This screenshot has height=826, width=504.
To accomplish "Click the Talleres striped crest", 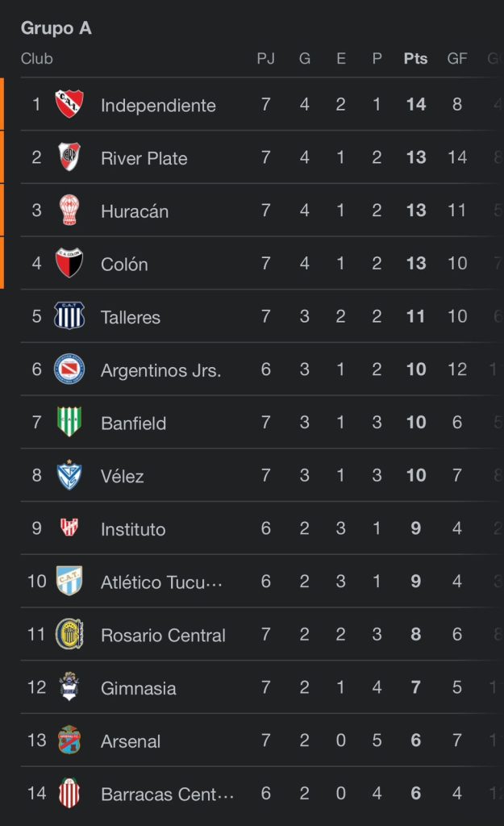I will pos(69,316).
